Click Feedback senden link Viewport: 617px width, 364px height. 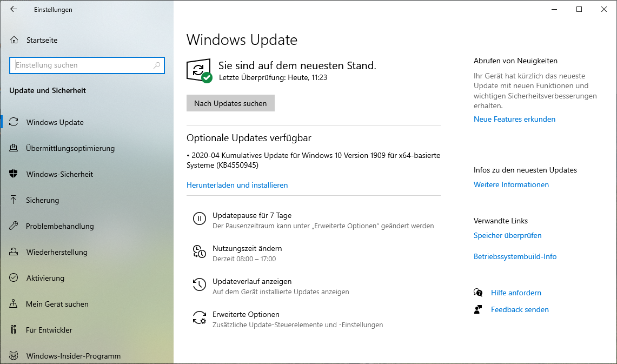(520, 310)
